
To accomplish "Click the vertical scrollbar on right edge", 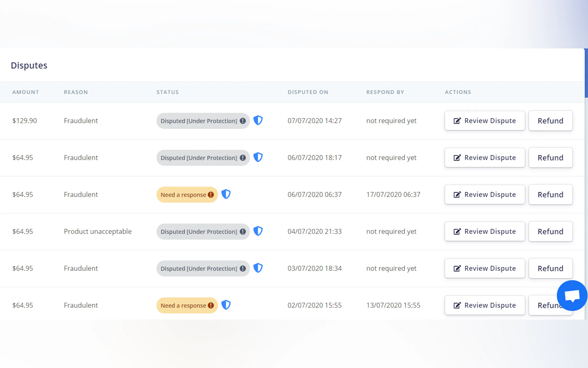I will tap(586, 73).
